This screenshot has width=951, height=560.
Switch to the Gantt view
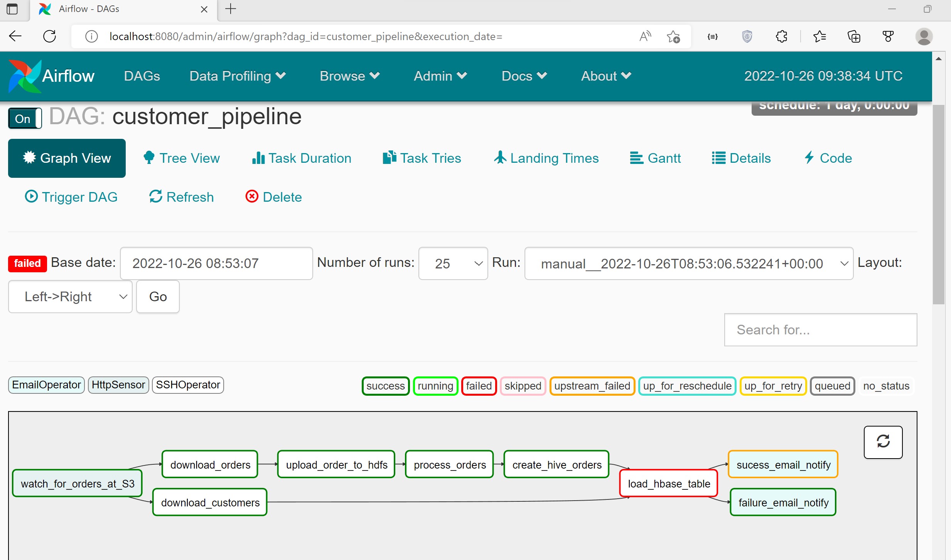click(x=655, y=158)
